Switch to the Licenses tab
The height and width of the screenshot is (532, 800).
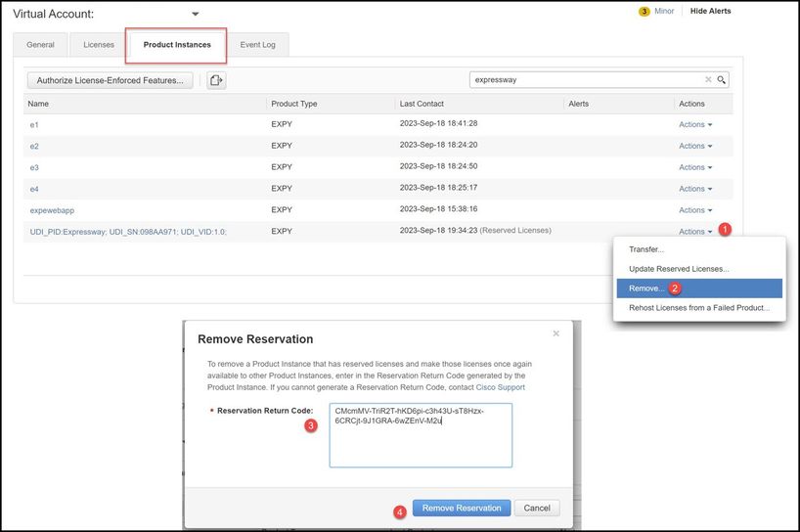[98, 45]
